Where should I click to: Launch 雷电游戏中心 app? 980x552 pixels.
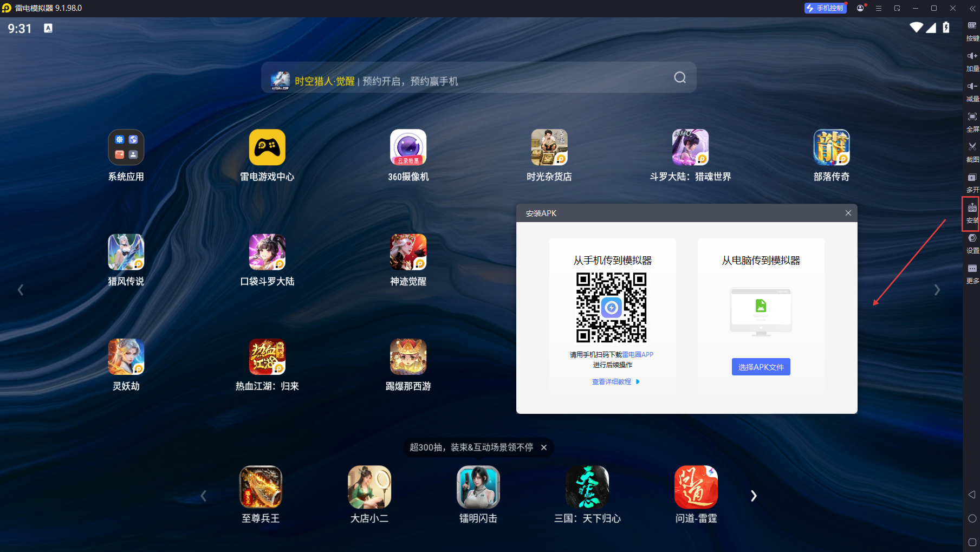[267, 147]
